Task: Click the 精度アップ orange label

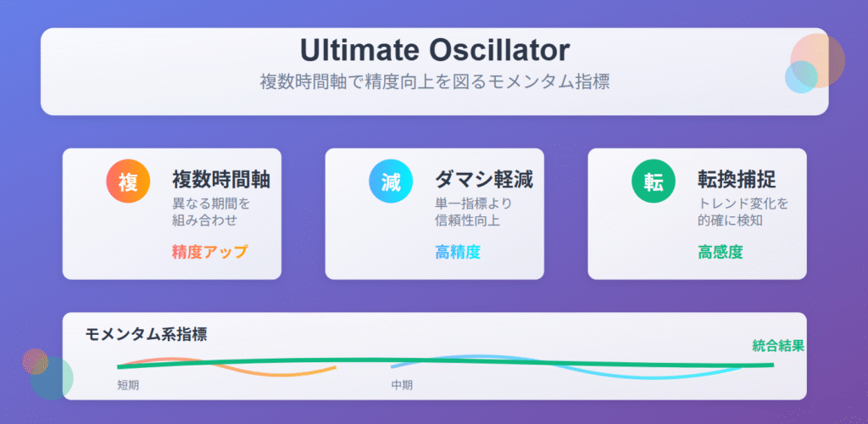Action: pos(210,252)
